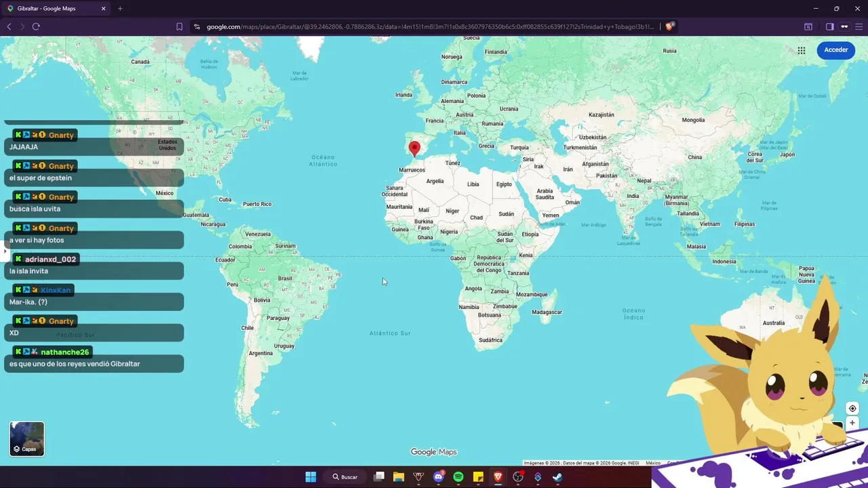Screen dimensions: 868x488
Task: Open a new browser tab
Action: [x=120, y=9]
